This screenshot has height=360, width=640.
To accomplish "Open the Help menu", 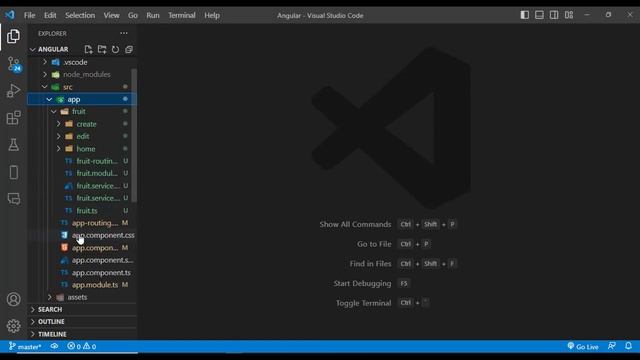I will (212, 16).
